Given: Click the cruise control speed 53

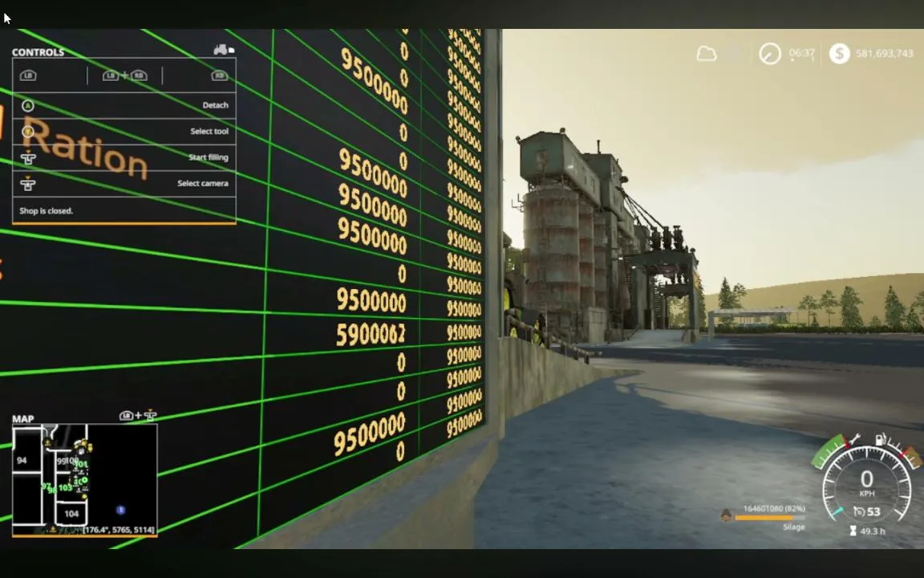Looking at the screenshot, I should 874,512.
